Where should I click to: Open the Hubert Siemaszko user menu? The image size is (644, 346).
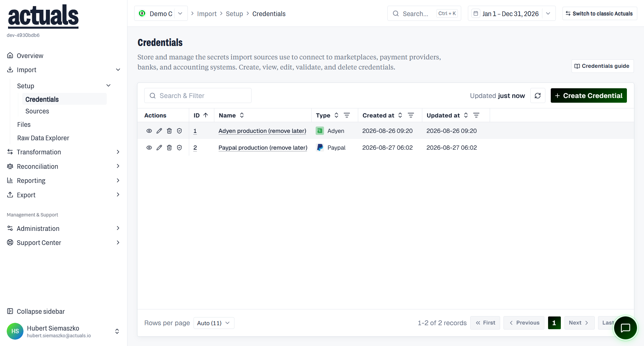point(63,331)
